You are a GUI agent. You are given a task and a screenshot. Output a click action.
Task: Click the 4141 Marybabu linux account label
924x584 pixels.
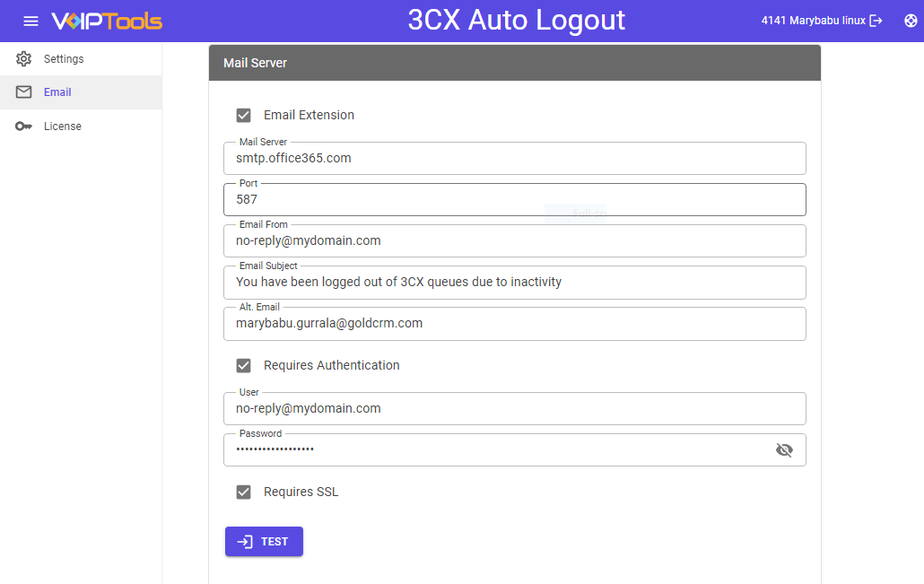[x=812, y=20]
